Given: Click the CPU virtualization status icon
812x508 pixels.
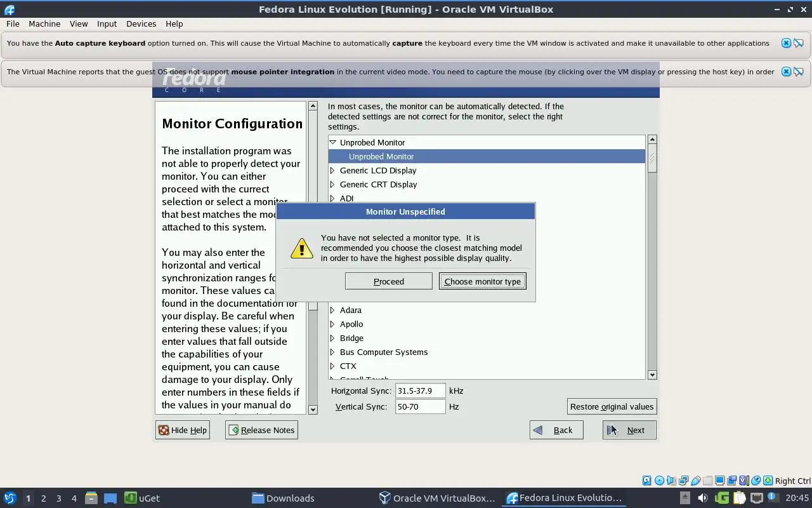Looking at the screenshot, I should coord(744,481).
